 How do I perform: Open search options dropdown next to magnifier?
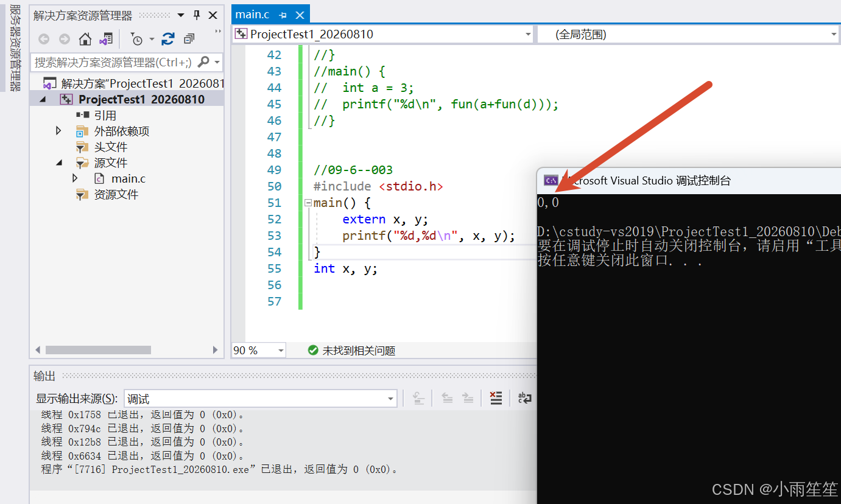pos(217,62)
